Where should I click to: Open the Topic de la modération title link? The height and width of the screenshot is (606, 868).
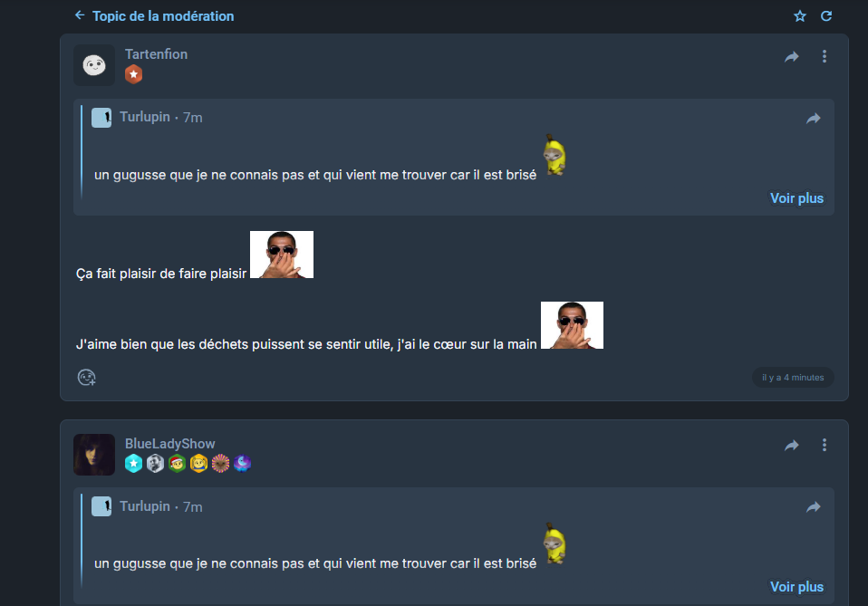(163, 16)
